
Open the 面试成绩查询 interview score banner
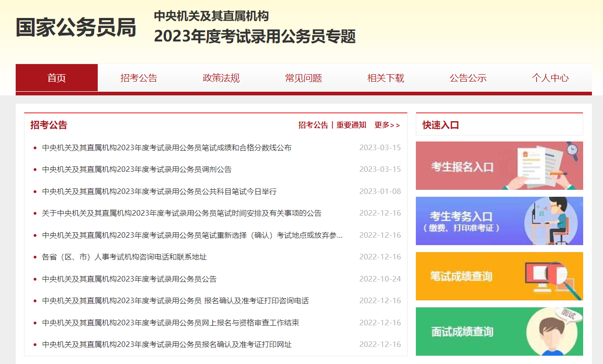[x=499, y=331]
